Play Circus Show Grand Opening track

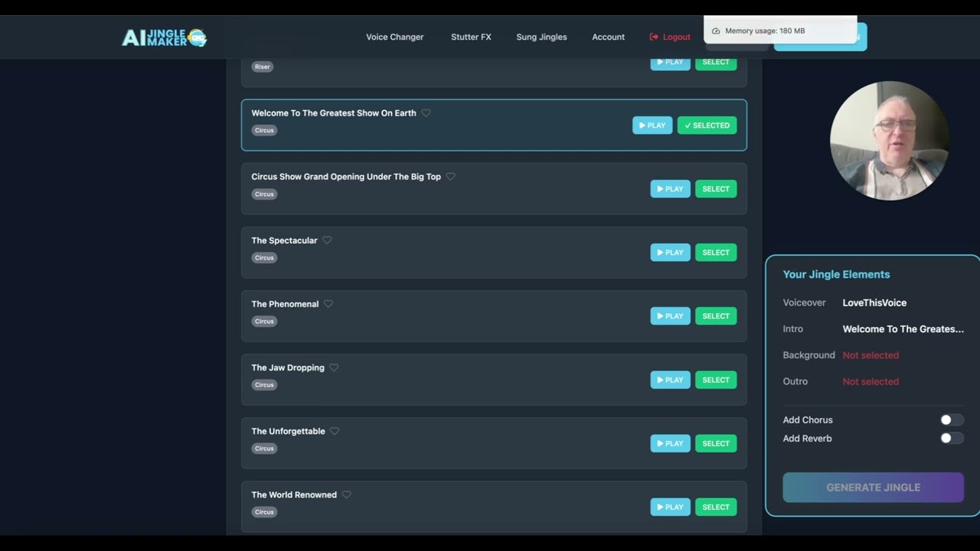point(670,189)
